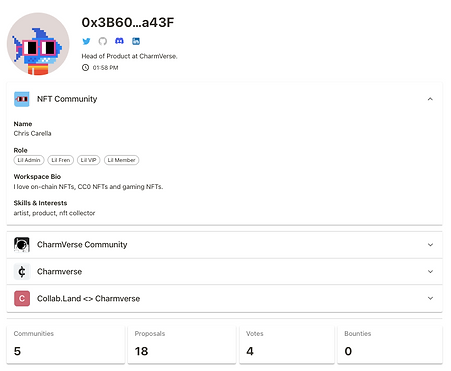Select the Lil Fren role chip
The image size is (451, 371).
pyautogui.click(x=61, y=160)
